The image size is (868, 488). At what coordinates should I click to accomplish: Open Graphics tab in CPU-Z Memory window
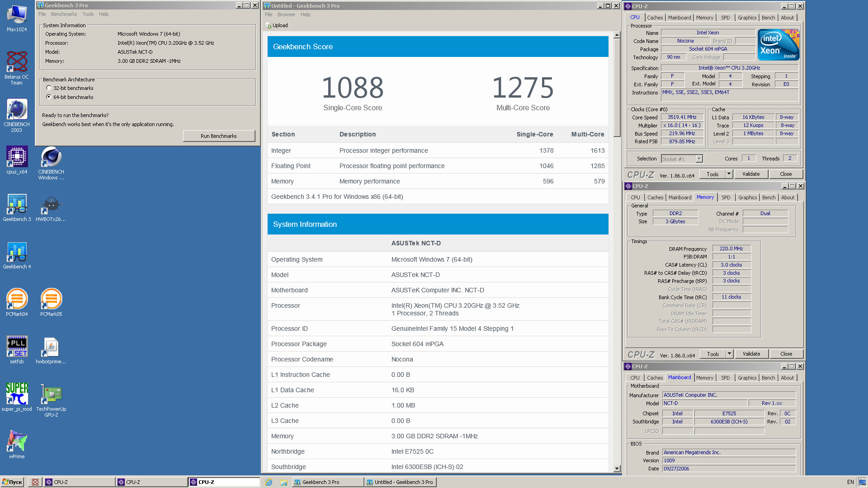[x=747, y=197]
